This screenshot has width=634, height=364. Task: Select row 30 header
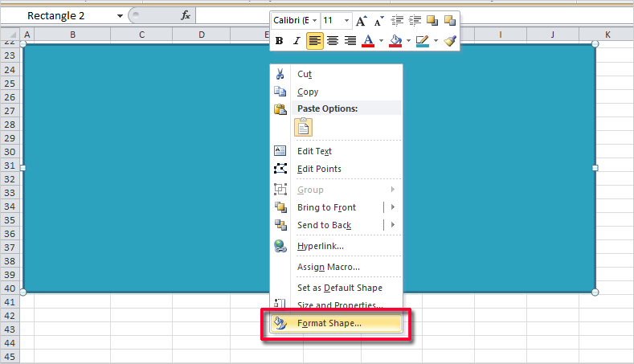coord(10,152)
